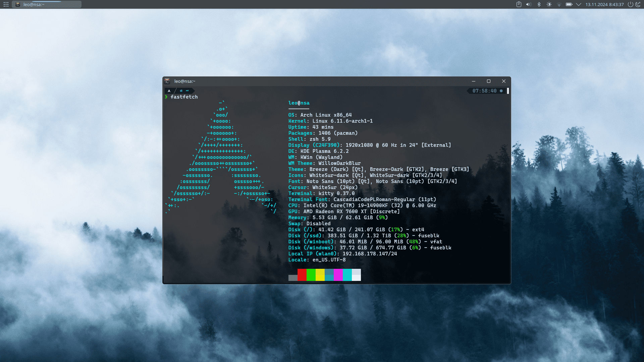
Task: Click the 'Packages: 1406 (pacman)' line
Action: point(323,133)
